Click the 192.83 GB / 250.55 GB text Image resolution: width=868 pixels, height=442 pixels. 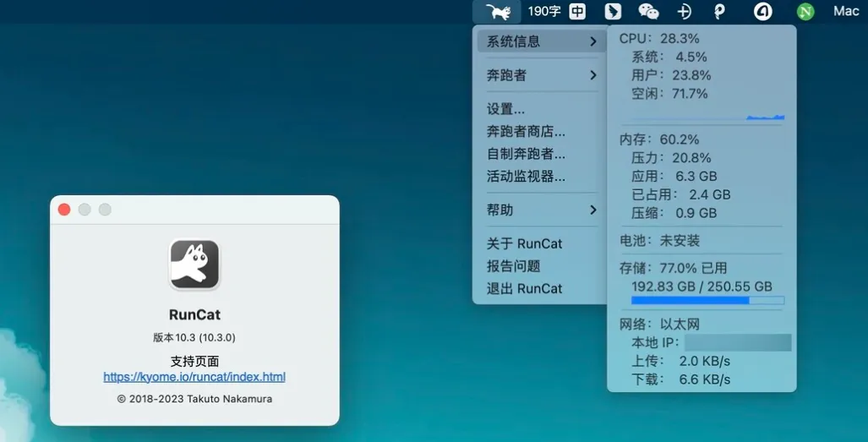pos(702,286)
